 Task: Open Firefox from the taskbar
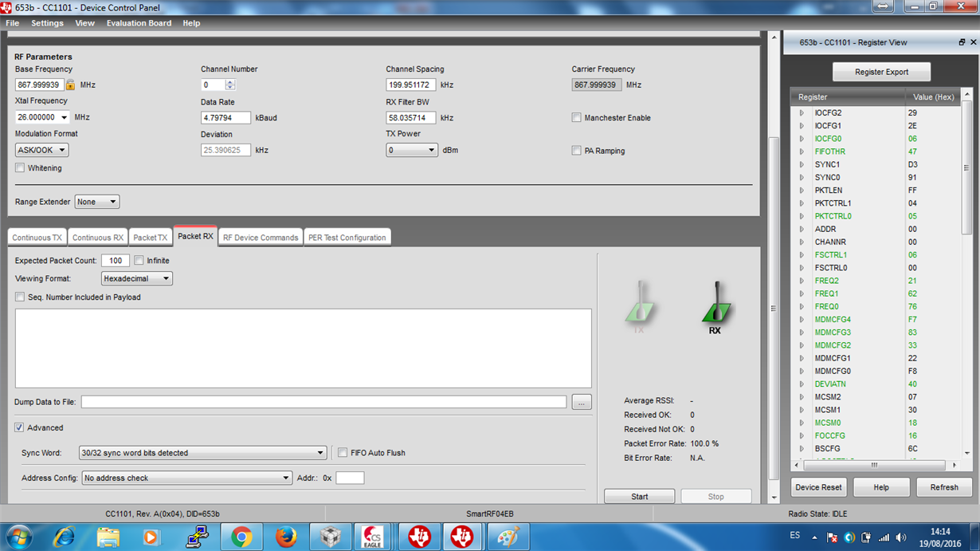point(285,537)
